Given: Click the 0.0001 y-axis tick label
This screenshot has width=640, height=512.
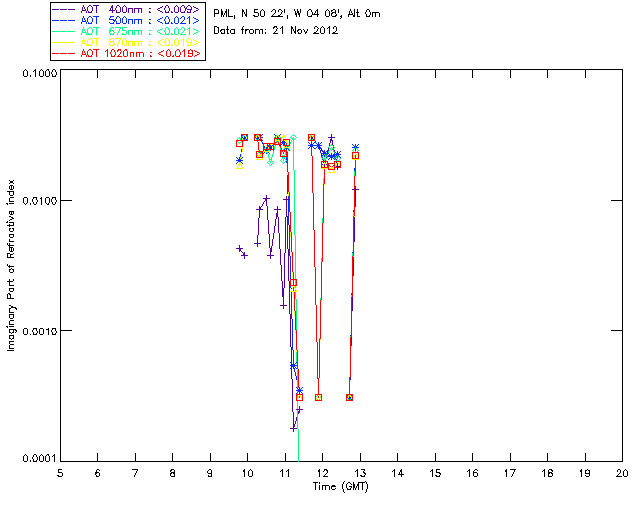Looking at the screenshot, I should pyautogui.click(x=40, y=458).
